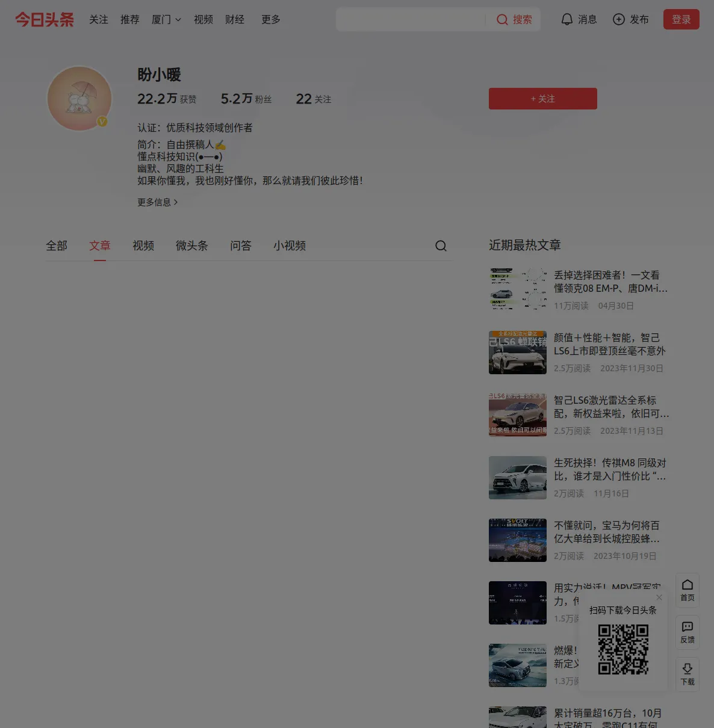Click thumbnail of 智己LS6上市 article

[x=518, y=353]
